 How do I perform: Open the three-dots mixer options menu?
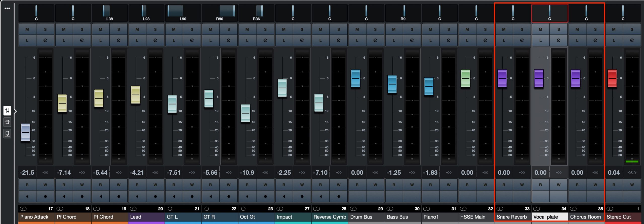7,8
